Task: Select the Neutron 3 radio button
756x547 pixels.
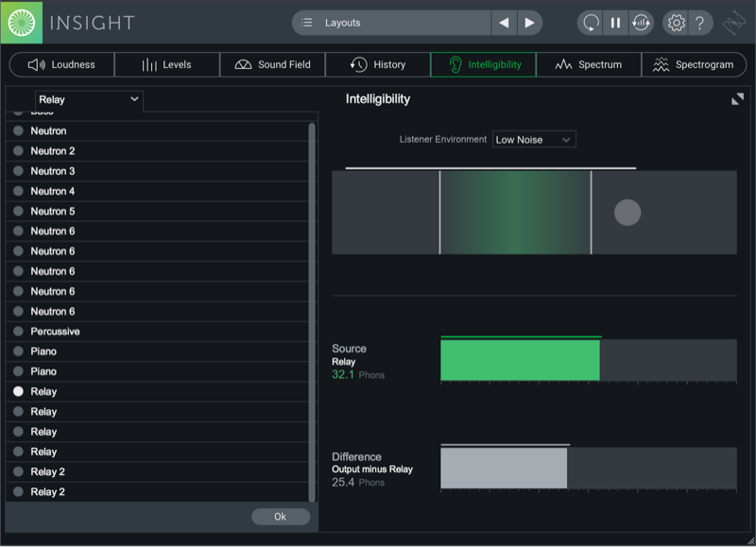Action: click(x=18, y=171)
